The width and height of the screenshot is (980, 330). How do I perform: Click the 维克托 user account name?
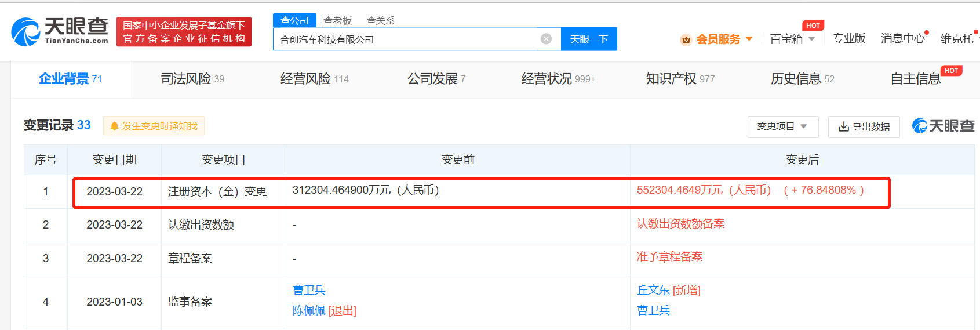pyautogui.click(x=957, y=38)
